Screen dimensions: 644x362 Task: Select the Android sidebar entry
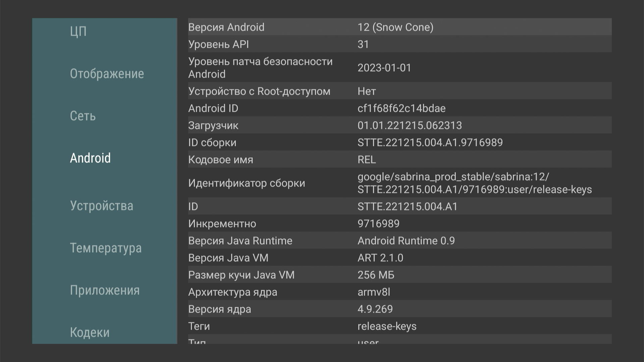(x=90, y=158)
